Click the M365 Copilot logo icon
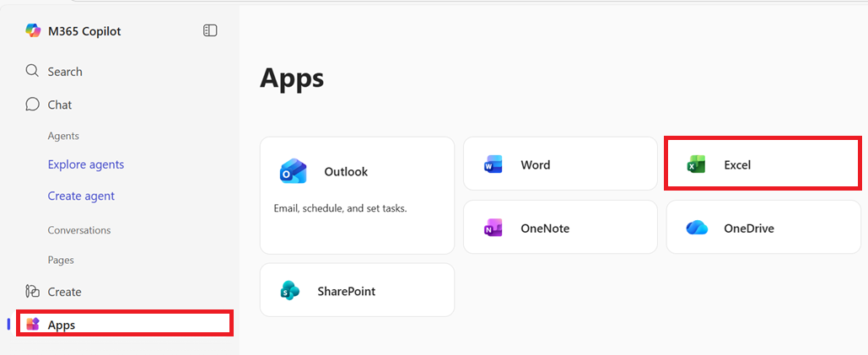 pos(33,31)
